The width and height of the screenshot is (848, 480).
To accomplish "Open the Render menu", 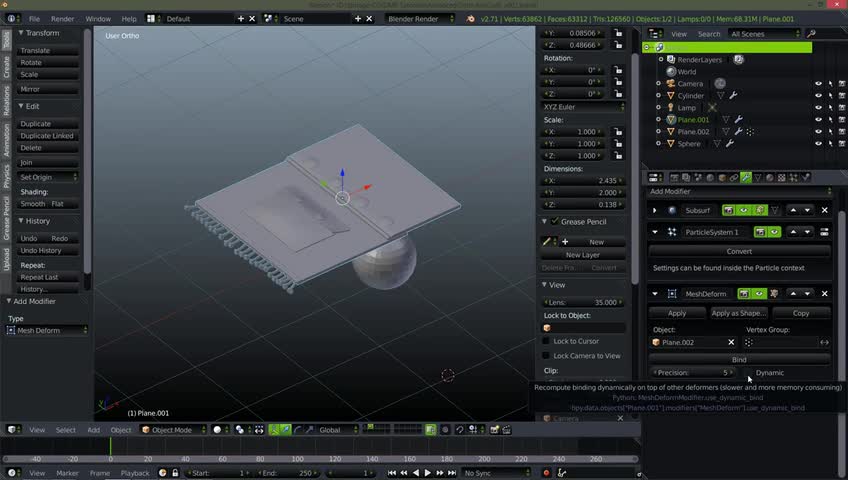I will pos(63,19).
